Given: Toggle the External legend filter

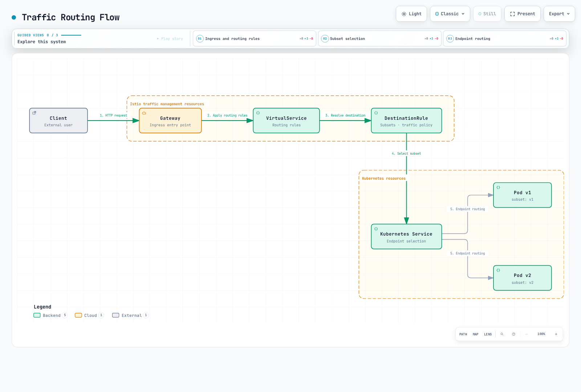Looking at the screenshot, I should (130, 315).
